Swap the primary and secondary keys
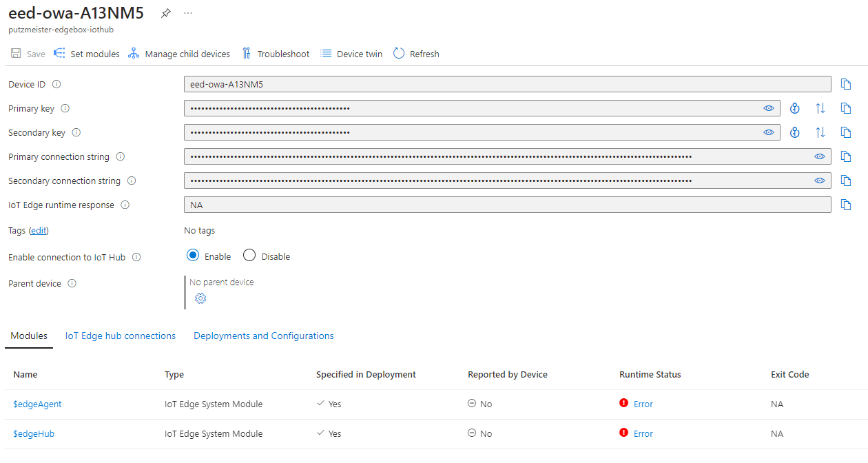The height and width of the screenshot is (463, 868). click(820, 107)
